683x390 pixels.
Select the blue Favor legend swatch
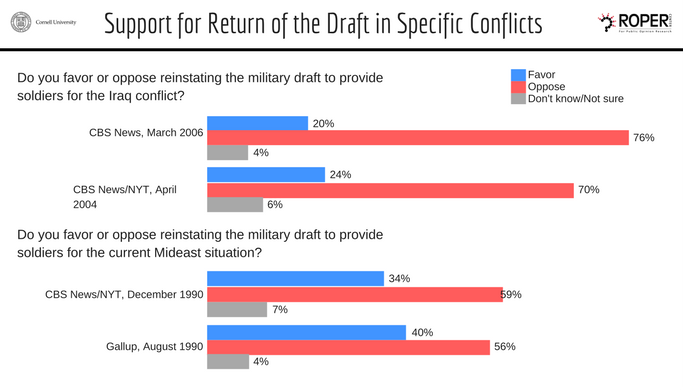[x=518, y=75]
